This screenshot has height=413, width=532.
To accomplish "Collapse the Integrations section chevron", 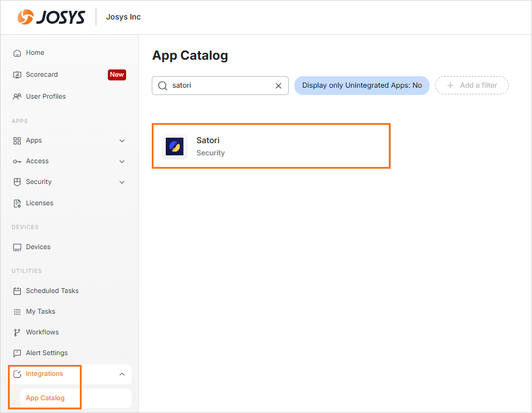I will pos(122,374).
